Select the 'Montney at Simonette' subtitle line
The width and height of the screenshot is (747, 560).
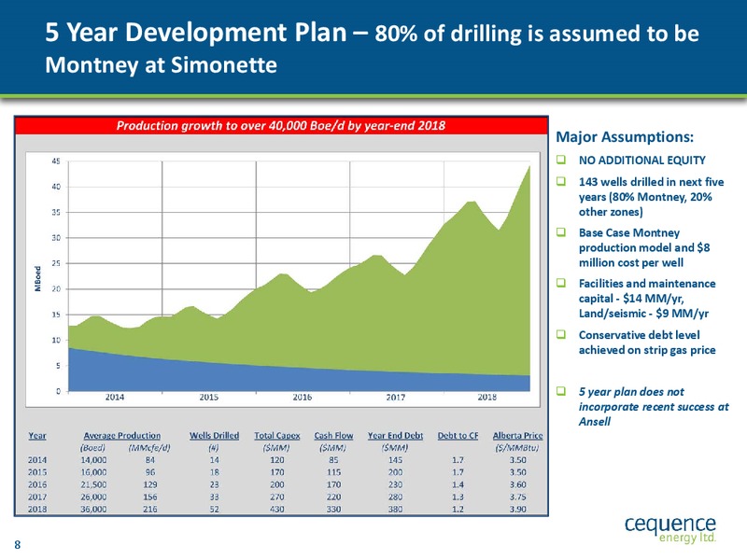pos(161,64)
